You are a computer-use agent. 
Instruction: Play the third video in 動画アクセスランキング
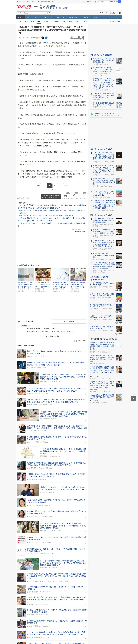point(119,243)
